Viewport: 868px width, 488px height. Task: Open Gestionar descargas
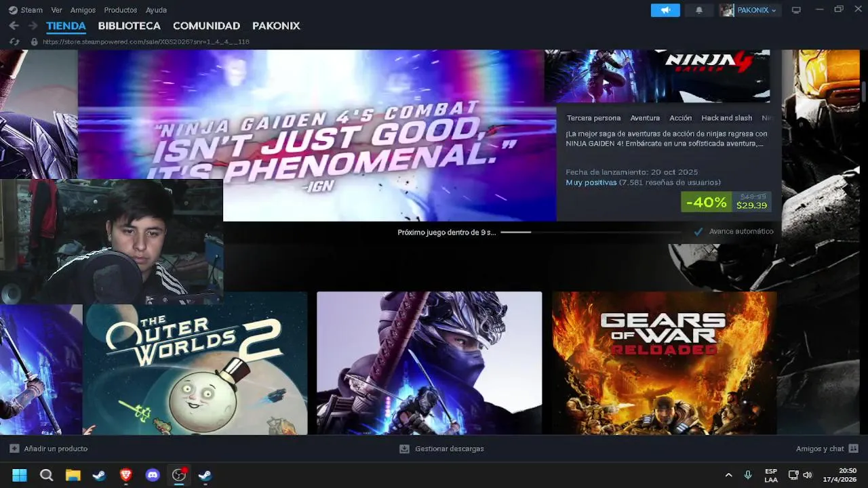point(450,449)
